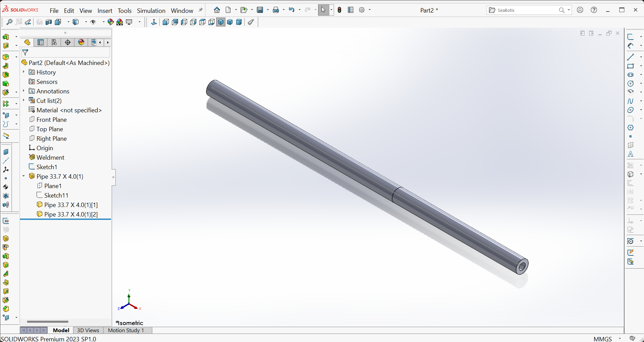Open the DimXpertManager crosshair tab

pos(68,42)
